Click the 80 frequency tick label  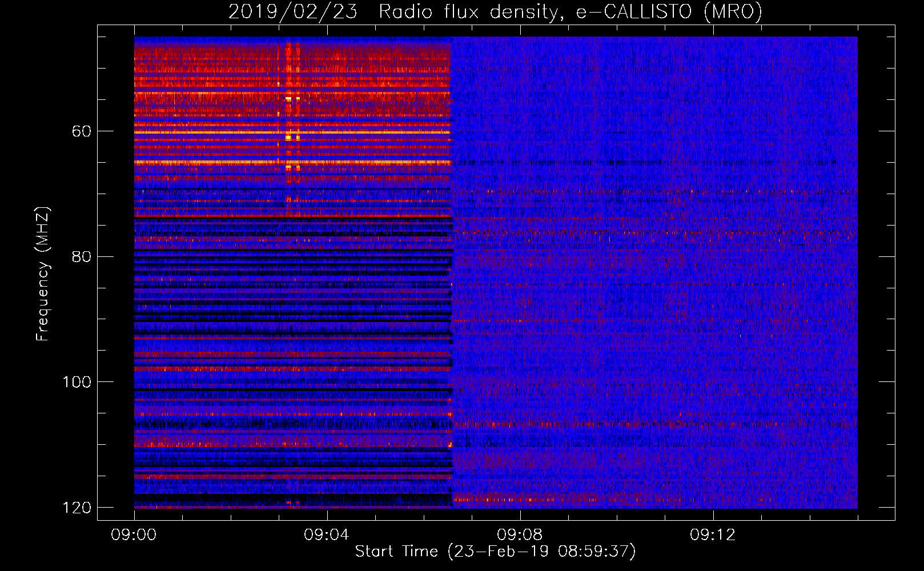[82, 256]
